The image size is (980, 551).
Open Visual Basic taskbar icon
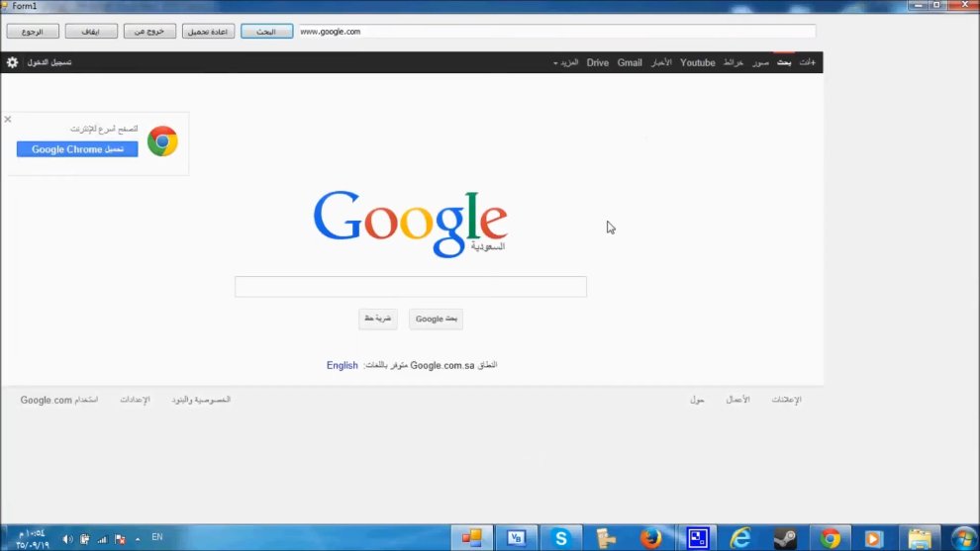pos(517,538)
